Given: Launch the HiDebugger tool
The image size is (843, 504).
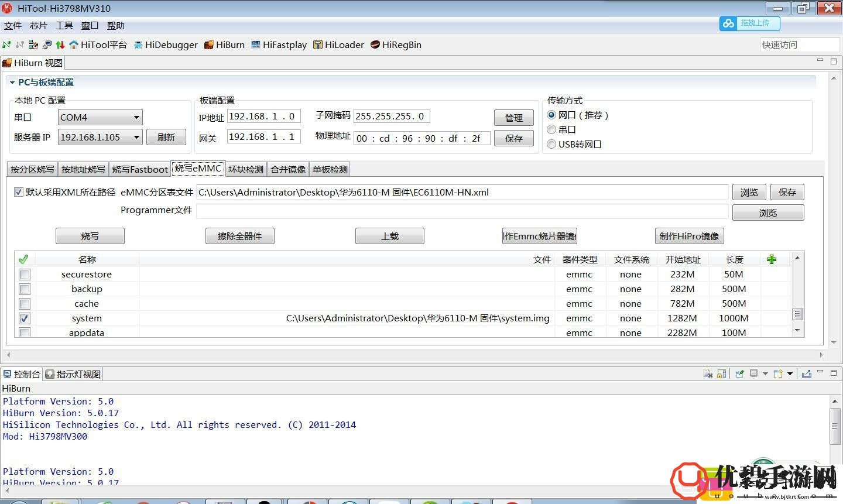Looking at the screenshot, I should (166, 44).
